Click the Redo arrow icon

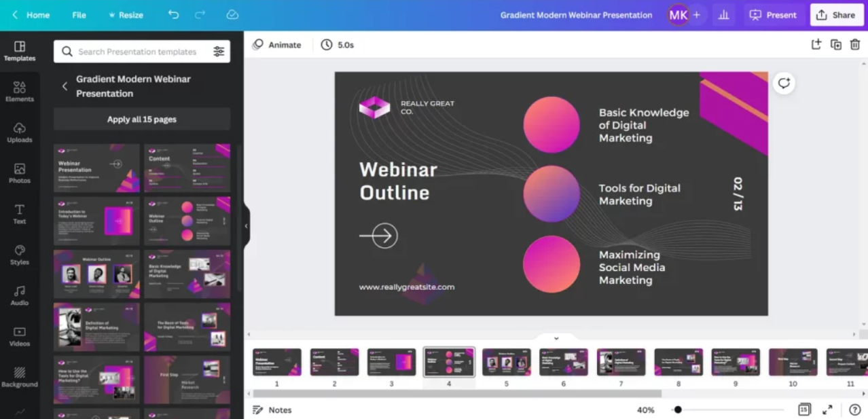(200, 15)
